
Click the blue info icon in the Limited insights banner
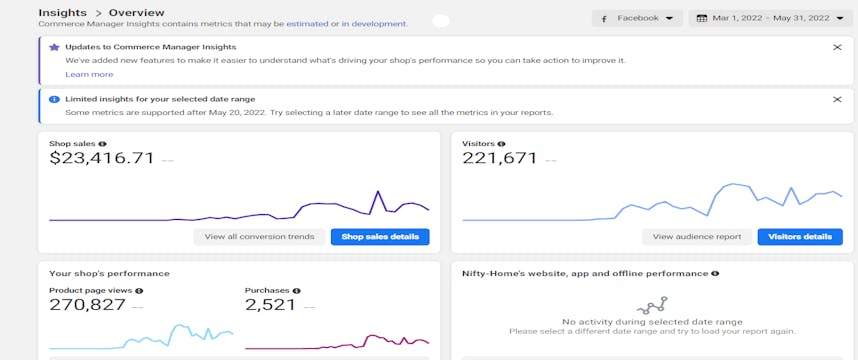click(x=54, y=100)
